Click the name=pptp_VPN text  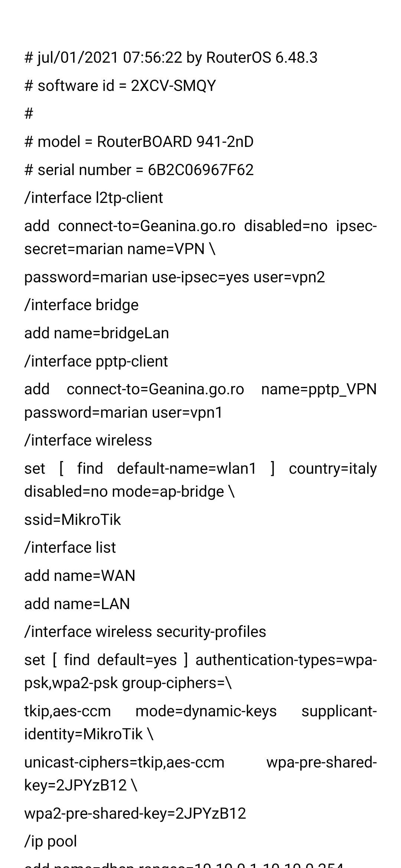(319, 389)
